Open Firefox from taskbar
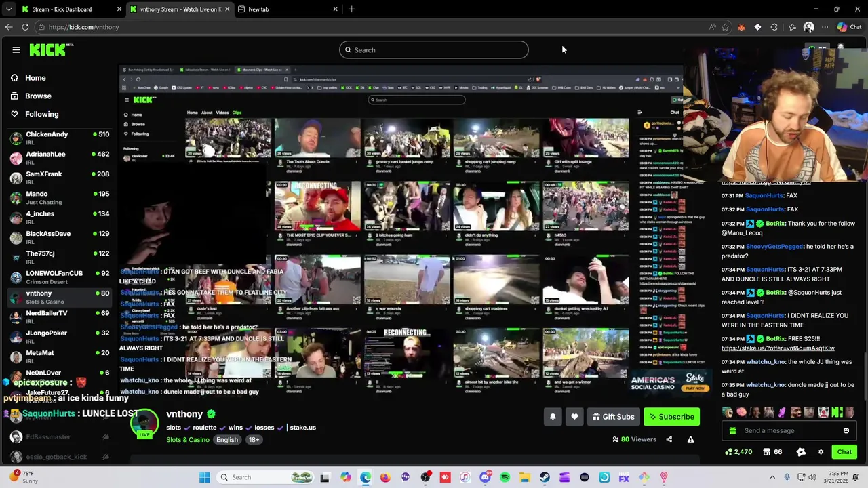The image size is (868, 488). point(385,477)
